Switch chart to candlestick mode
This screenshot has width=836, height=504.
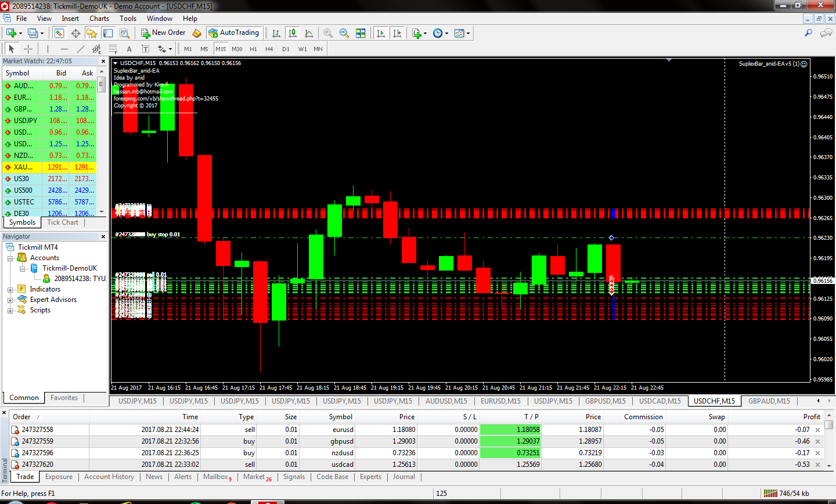[293, 33]
